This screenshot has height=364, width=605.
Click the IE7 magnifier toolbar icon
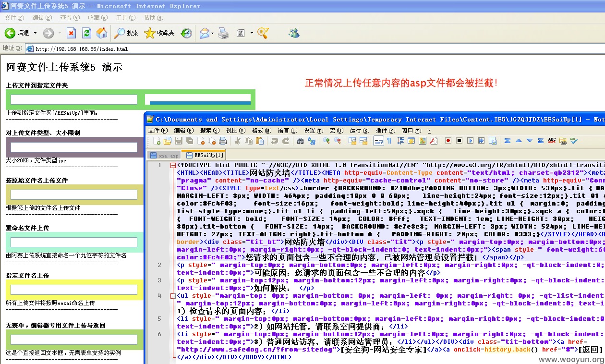point(263,33)
